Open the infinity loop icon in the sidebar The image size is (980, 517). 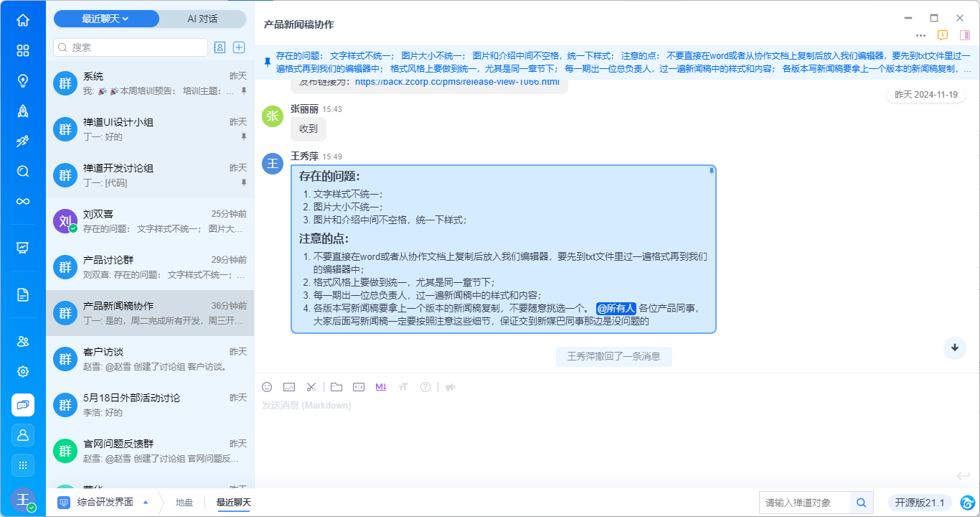click(23, 201)
